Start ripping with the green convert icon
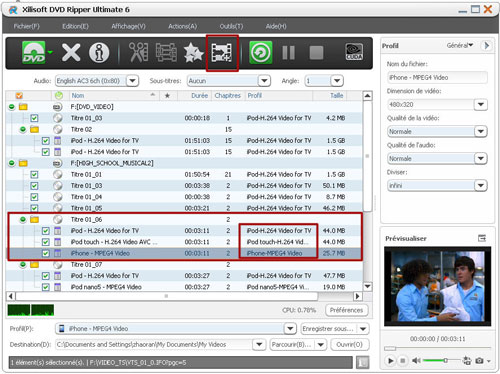500x374 pixels. [261, 52]
